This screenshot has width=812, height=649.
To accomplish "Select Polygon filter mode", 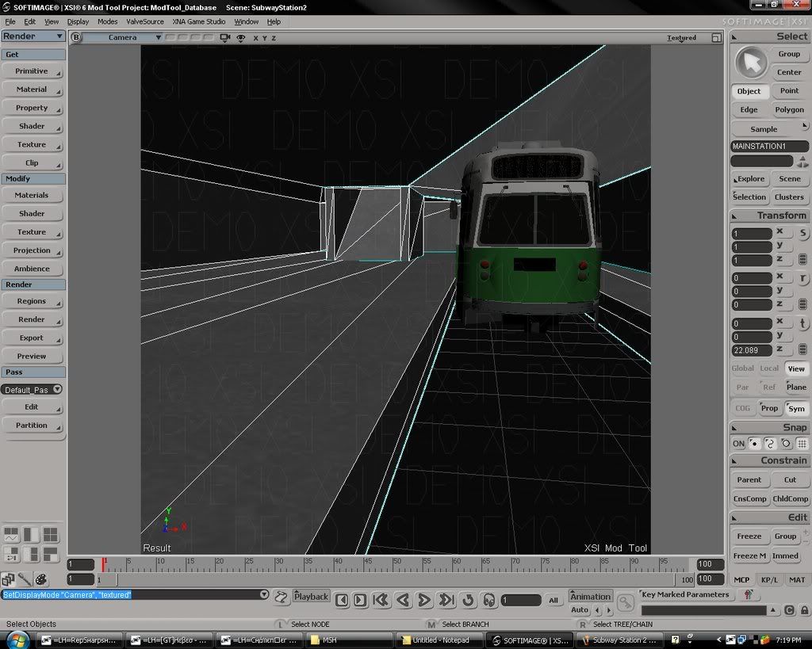I will click(x=789, y=109).
